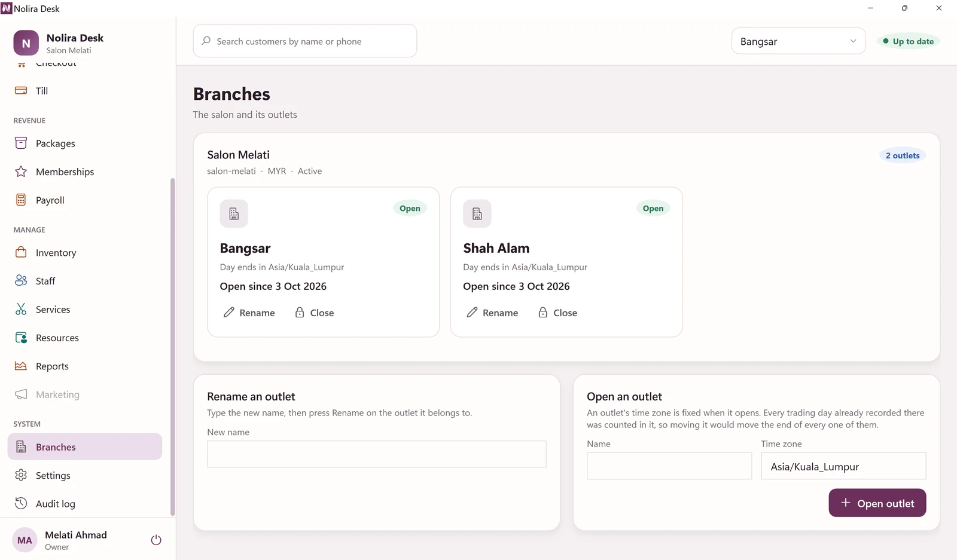Click the New name input field
This screenshot has width=957, height=560.
[x=377, y=454]
